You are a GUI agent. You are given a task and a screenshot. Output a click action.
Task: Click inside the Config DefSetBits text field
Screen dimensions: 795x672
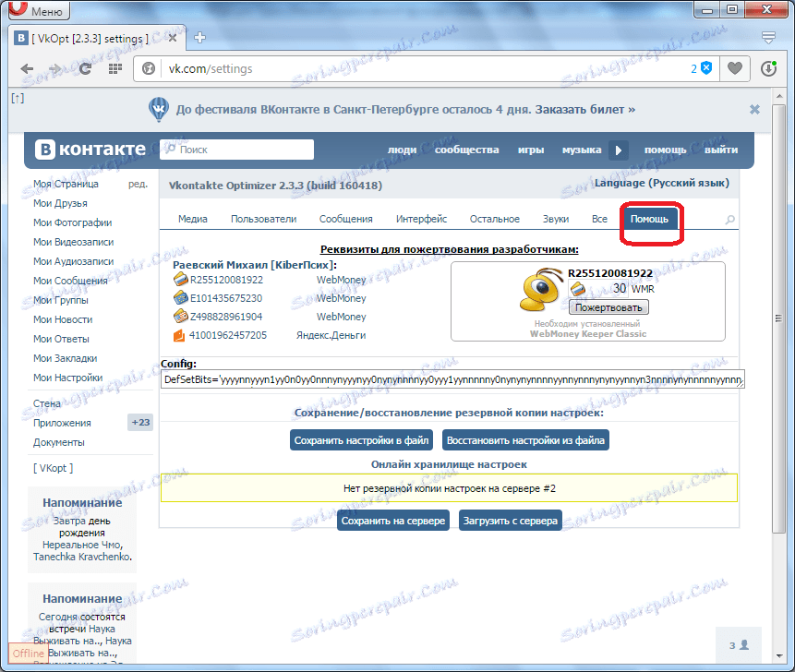452,379
